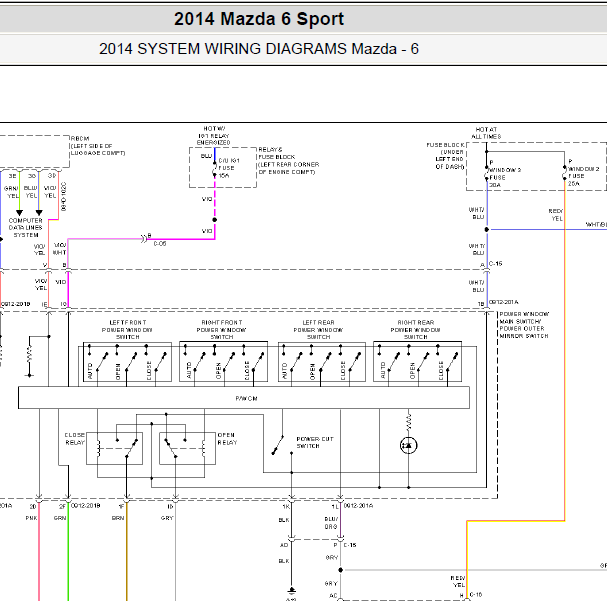Select the C/U IG1 FUSE 15A label

(x=229, y=168)
